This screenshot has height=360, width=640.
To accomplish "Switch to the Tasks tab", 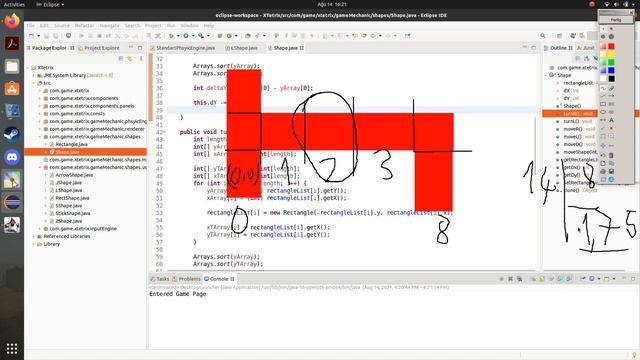I will pos(159,279).
